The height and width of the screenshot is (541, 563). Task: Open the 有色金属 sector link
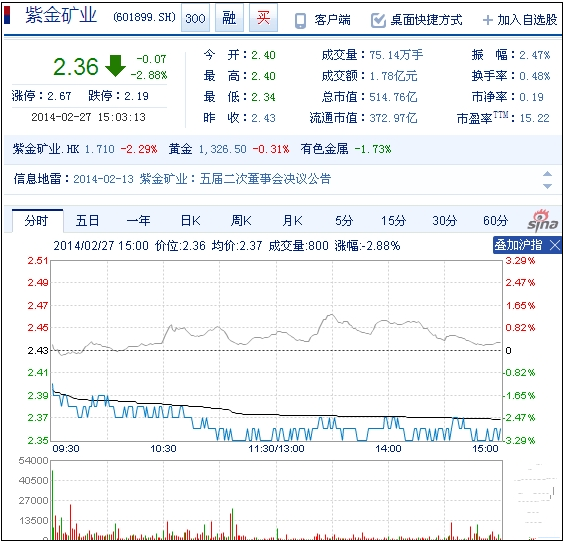tap(325, 149)
